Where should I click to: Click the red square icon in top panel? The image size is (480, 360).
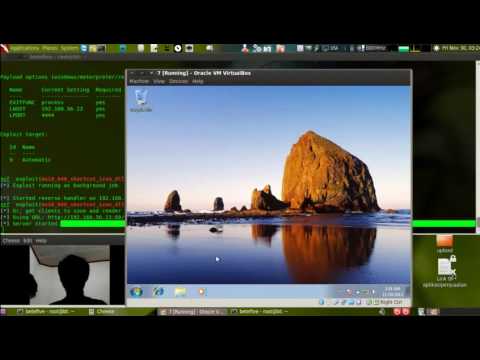tap(281, 49)
